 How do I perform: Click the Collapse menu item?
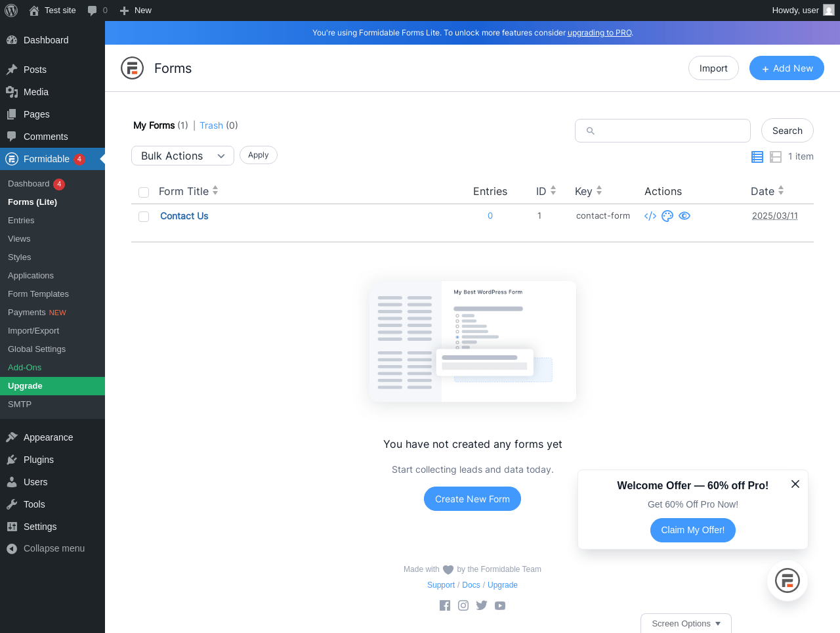pyautogui.click(x=52, y=548)
